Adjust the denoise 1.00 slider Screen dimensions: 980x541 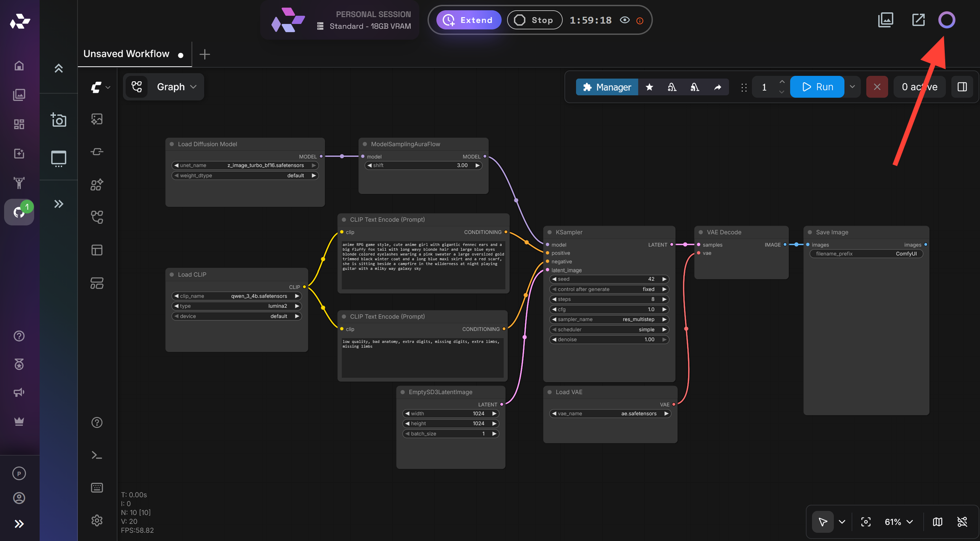(609, 339)
